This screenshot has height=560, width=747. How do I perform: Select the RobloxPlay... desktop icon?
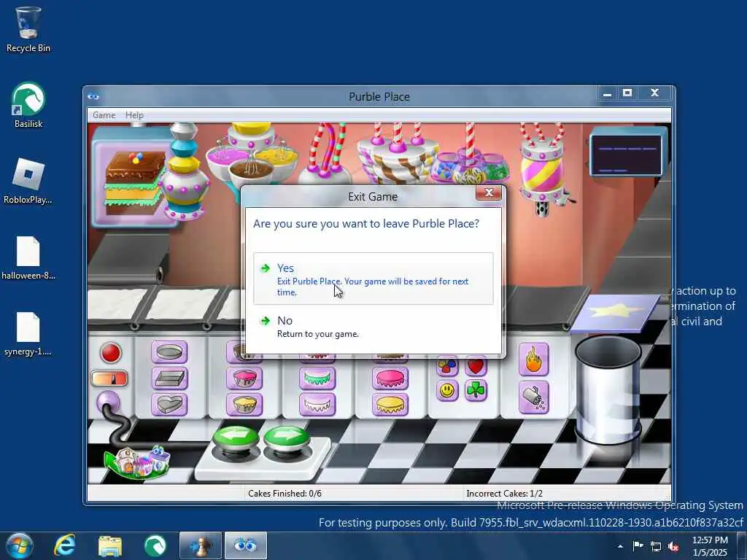tap(28, 182)
